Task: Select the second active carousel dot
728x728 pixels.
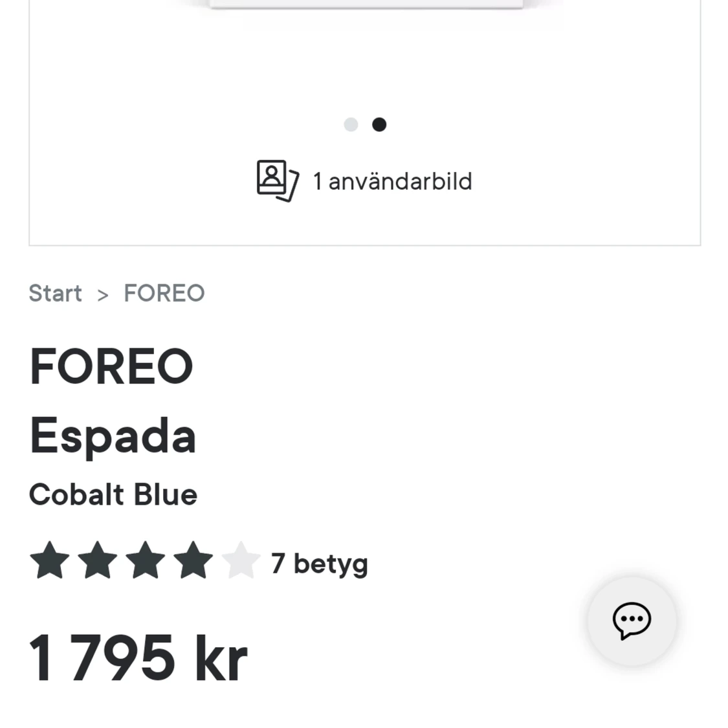Action: (379, 124)
